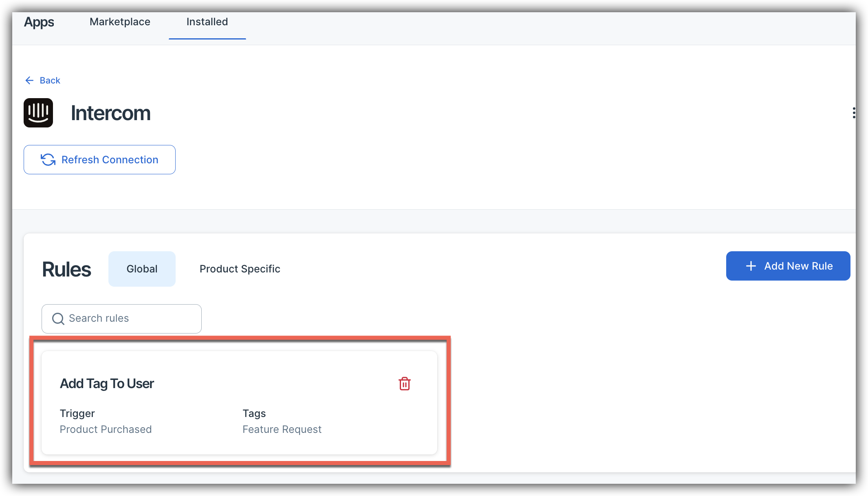Click the Product Purchased trigger value

click(106, 429)
